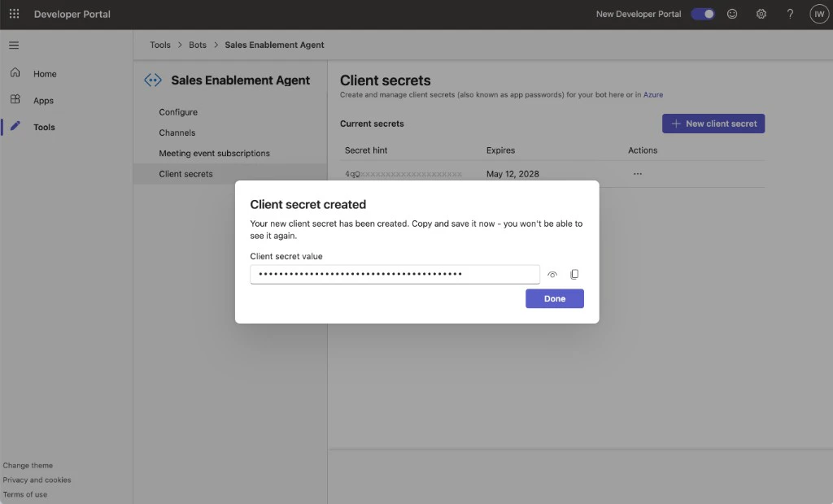The height and width of the screenshot is (504, 833).
Task: Select Tools in sidebar
Action: 44,127
